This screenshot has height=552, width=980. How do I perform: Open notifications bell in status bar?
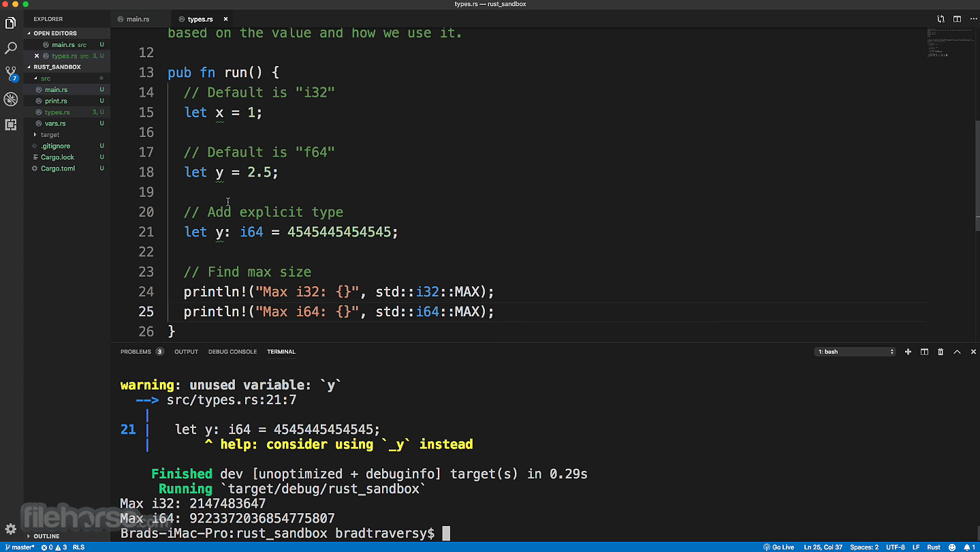970,547
